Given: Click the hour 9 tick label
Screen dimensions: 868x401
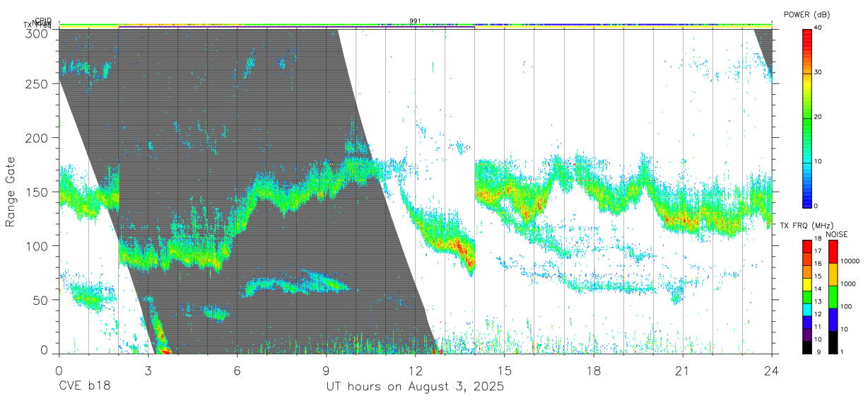Looking at the screenshot, I should pos(327,370).
